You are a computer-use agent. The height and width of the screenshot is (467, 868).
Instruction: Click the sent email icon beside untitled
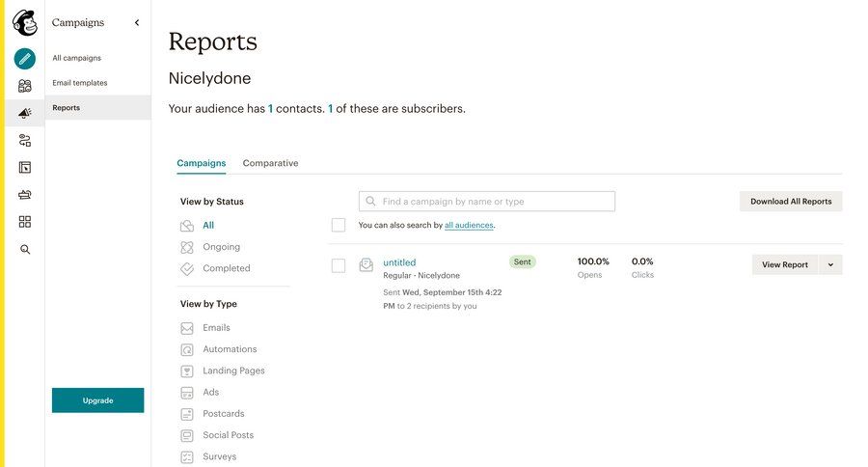(x=366, y=264)
